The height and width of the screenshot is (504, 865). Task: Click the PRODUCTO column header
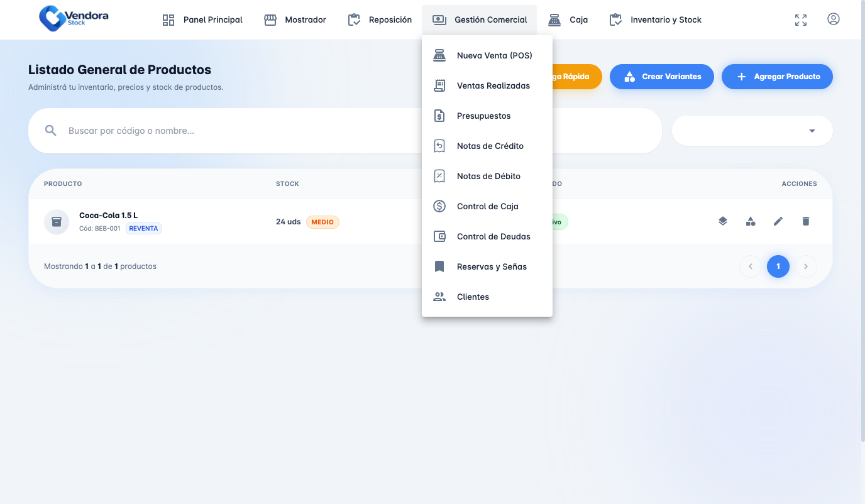click(x=63, y=184)
